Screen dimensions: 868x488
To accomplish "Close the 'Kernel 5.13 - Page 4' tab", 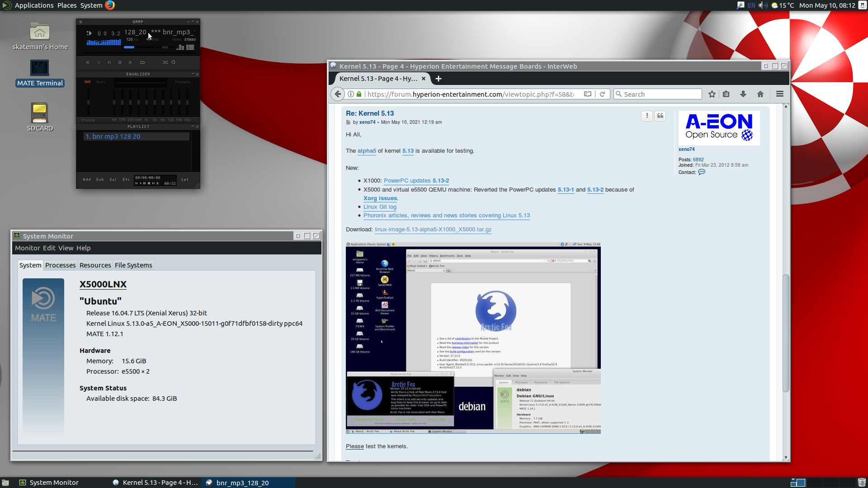I will click(x=424, y=79).
